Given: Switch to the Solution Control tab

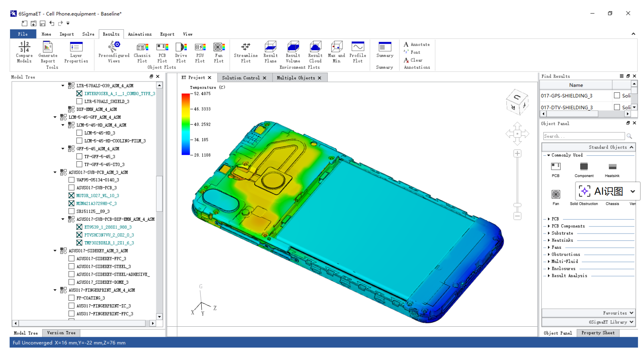Looking at the screenshot, I should [241, 78].
